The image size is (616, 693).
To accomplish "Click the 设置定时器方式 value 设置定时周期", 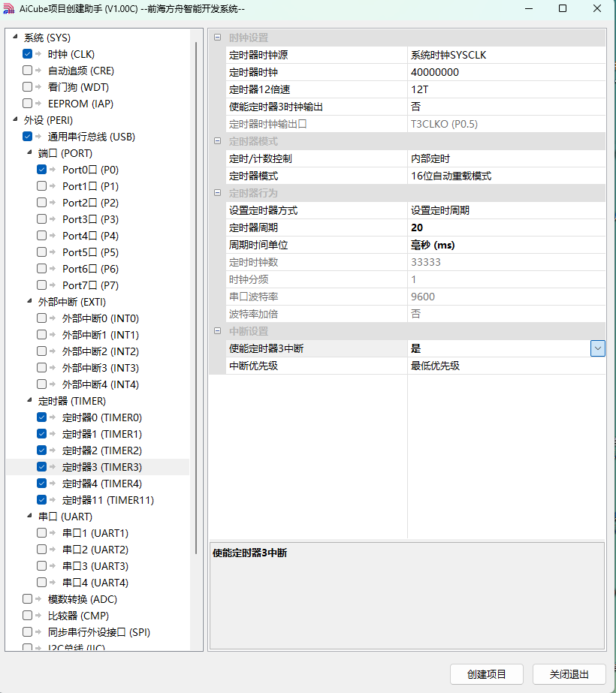I will [x=506, y=210].
